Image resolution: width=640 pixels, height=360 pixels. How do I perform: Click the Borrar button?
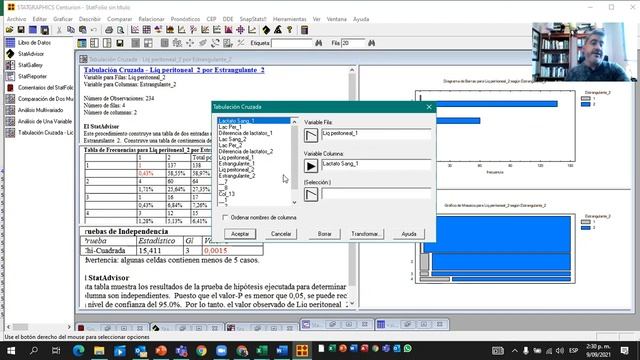tap(324, 234)
